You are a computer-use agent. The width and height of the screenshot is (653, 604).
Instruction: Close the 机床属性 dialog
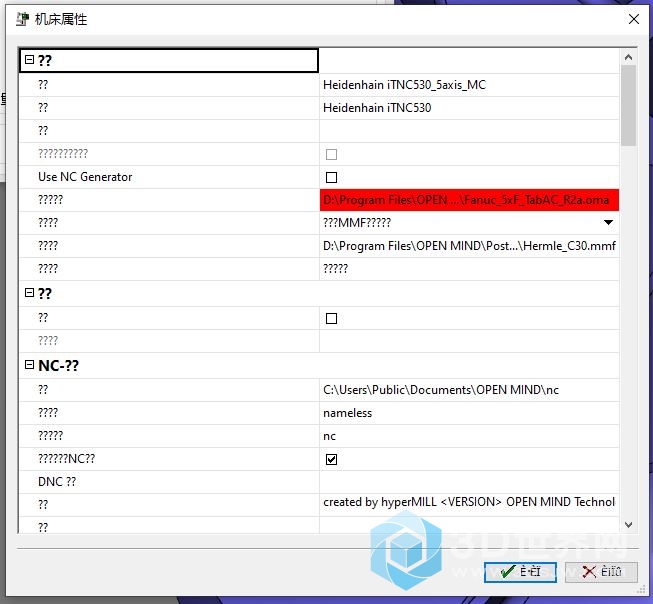click(x=634, y=19)
